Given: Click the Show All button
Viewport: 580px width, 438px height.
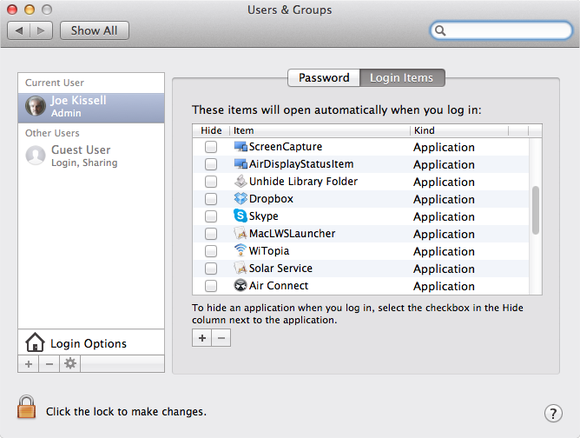Looking at the screenshot, I should (94, 30).
